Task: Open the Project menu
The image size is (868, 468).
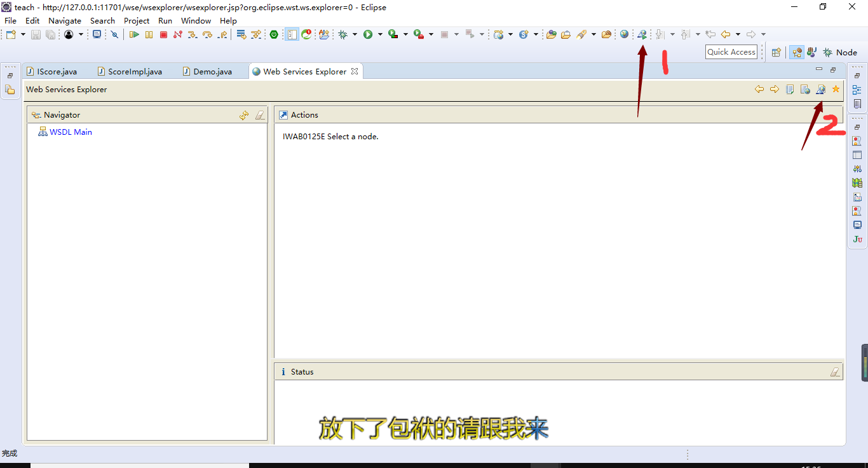Action: tap(137, 20)
